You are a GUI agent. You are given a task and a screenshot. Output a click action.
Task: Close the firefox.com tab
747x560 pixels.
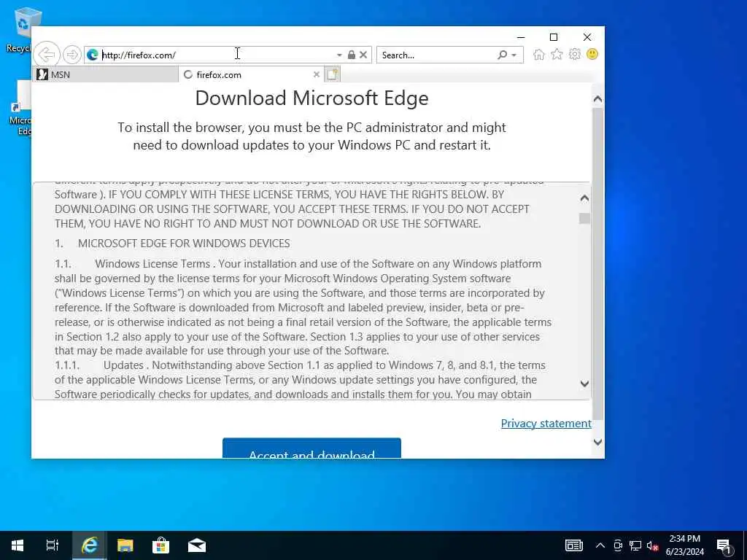click(x=317, y=74)
